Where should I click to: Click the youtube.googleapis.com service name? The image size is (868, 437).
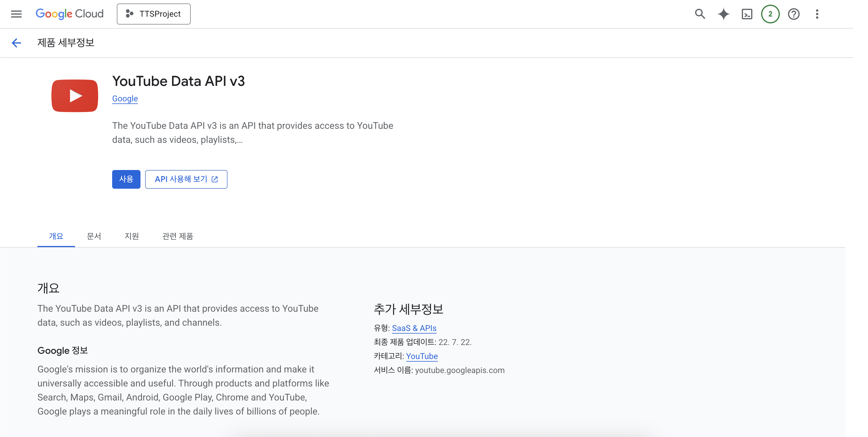[x=460, y=370]
